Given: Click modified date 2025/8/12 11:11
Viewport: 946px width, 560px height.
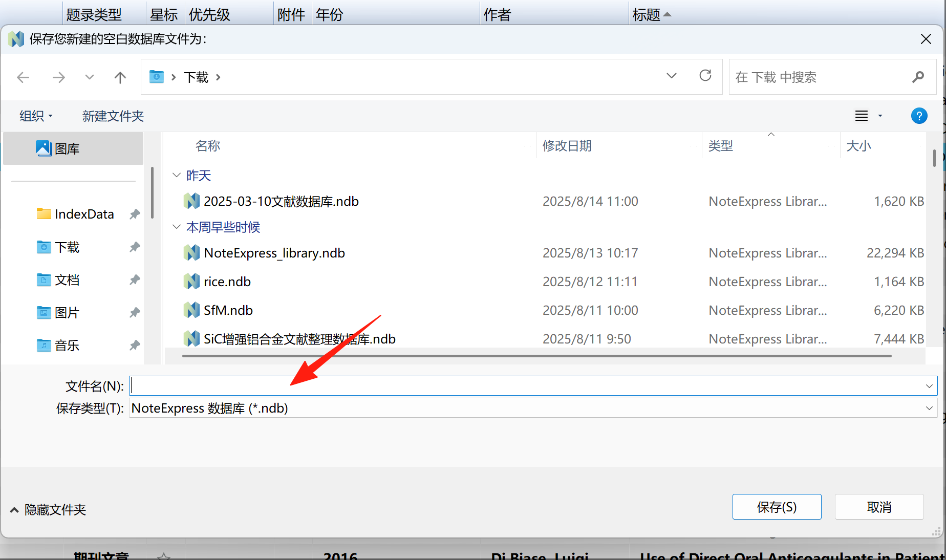Looking at the screenshot, I should [x=590, y=282].
